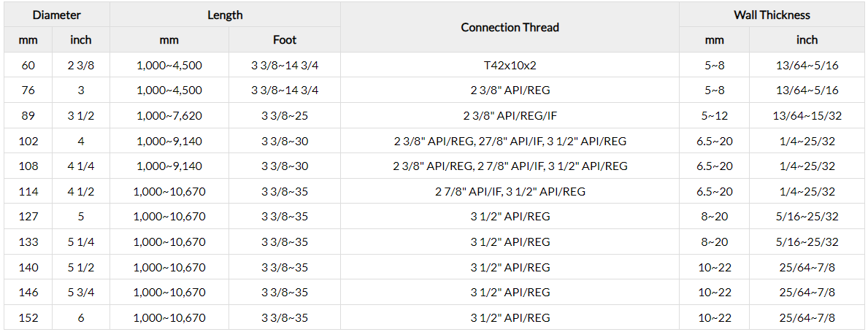
Task: Click the 4 1/4 inch diameter cell
Action: coord(80,166)
